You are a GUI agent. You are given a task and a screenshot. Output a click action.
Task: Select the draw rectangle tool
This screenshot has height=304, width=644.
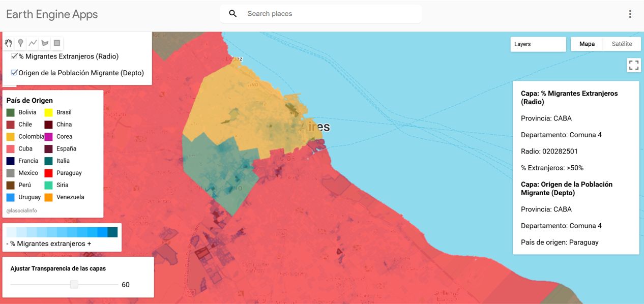[x=57, y=43]
